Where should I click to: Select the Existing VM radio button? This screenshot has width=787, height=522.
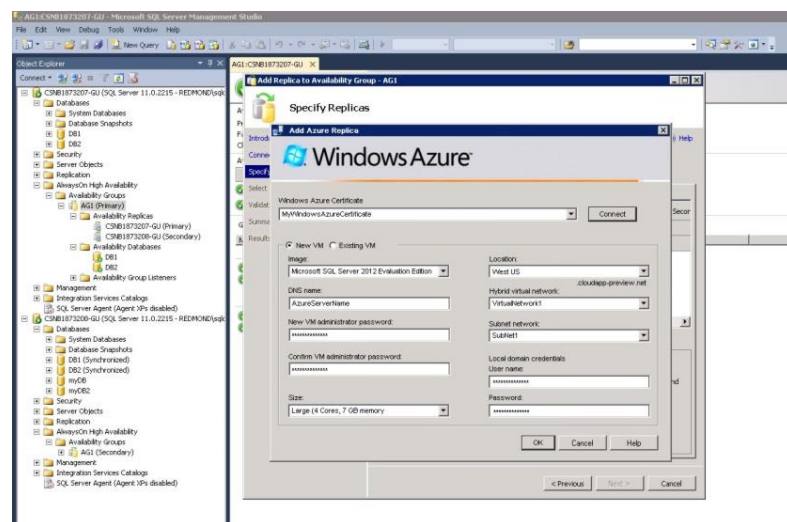tap(333, 245)
